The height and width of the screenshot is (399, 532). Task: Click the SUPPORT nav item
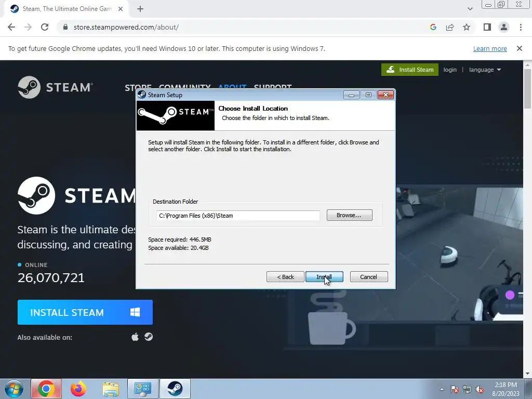click(x=273, y=87)
